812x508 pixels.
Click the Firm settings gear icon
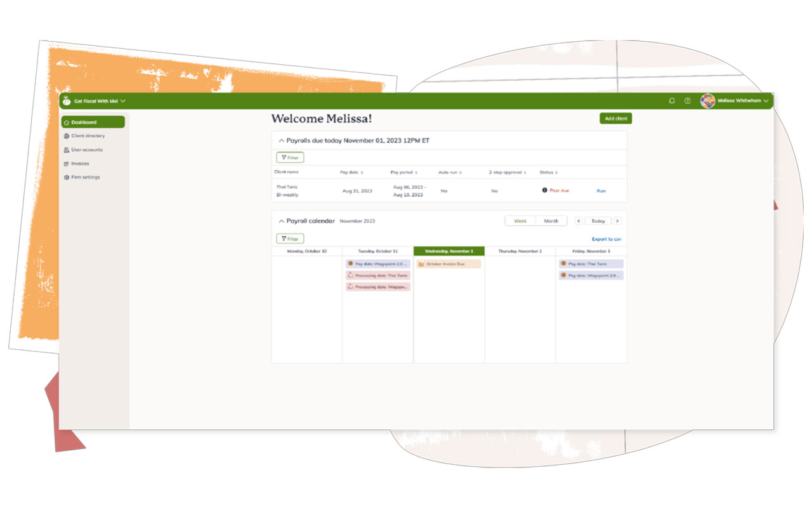pos(67,177)
